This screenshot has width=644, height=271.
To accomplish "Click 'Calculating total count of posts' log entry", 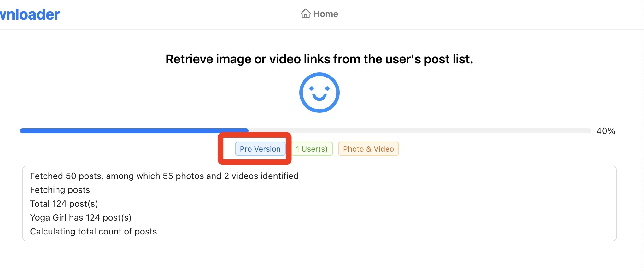I will [93, 231].
